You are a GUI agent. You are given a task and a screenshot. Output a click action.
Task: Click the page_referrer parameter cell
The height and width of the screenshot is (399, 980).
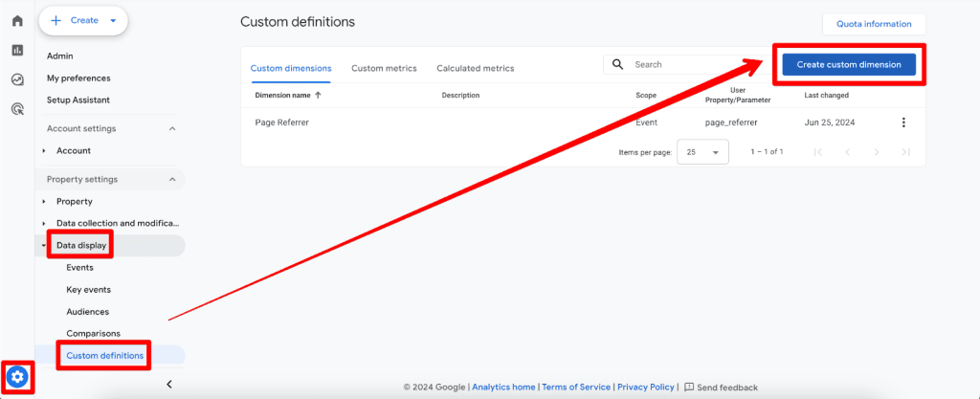coord(731,122)
